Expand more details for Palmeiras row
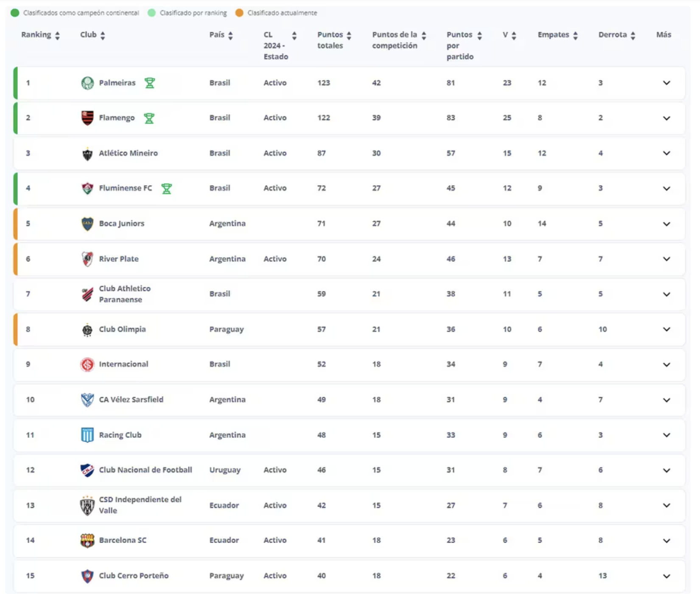 pos(666,83)
